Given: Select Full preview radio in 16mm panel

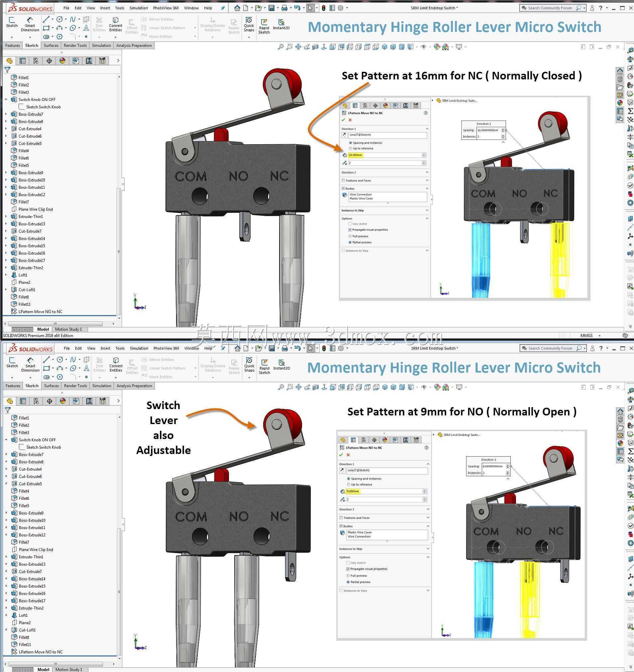Looking at the screenshot, I should (x=350, y=236).
